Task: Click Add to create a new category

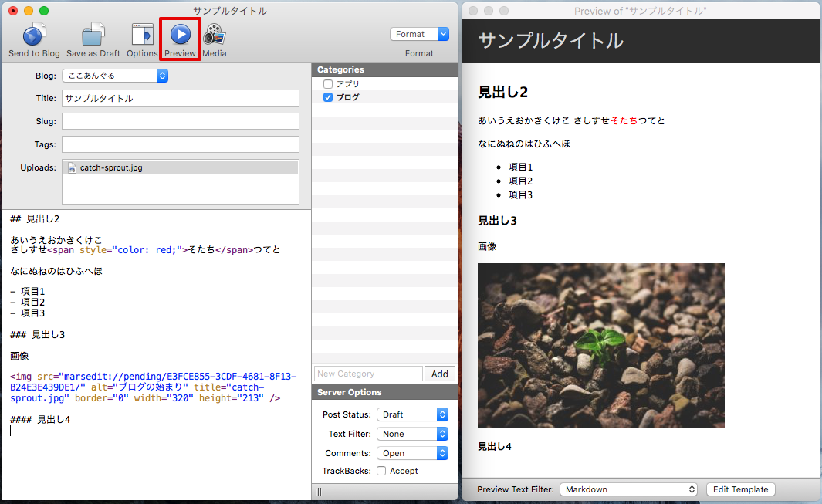Action: tap(439, 373)
